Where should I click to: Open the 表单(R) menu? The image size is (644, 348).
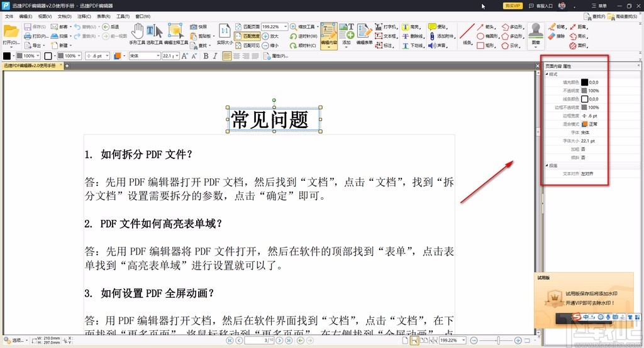pos(104,16)
